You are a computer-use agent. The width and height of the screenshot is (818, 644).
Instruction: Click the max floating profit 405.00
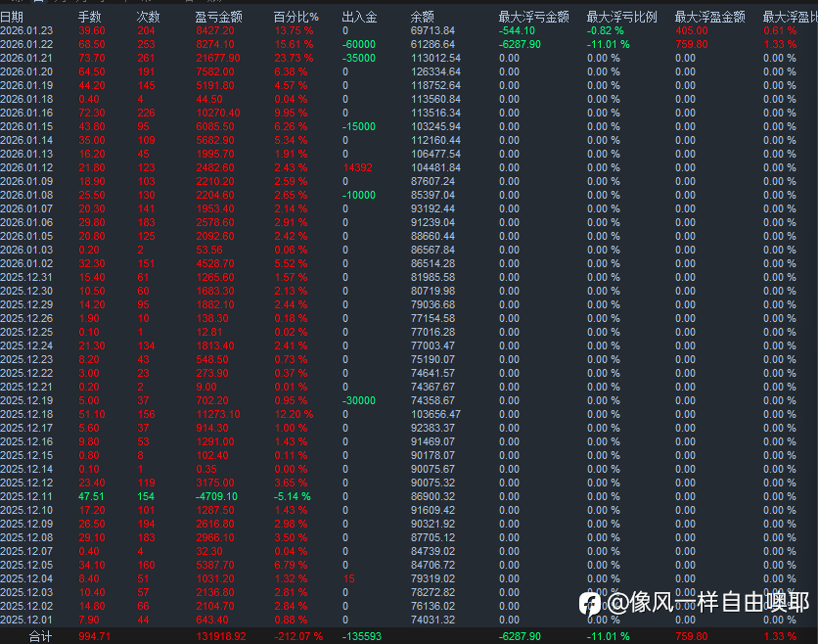pos(691,30)
